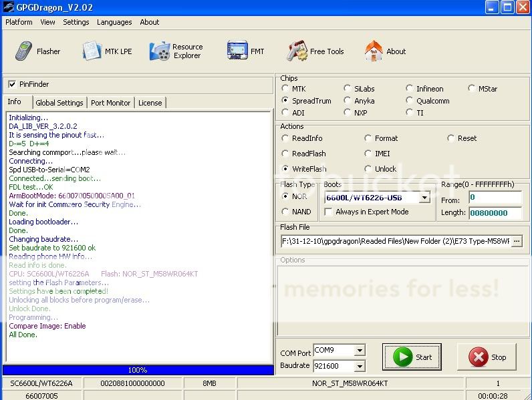
Task: Select the MStar chip radio button
Action: pos(472,88)
